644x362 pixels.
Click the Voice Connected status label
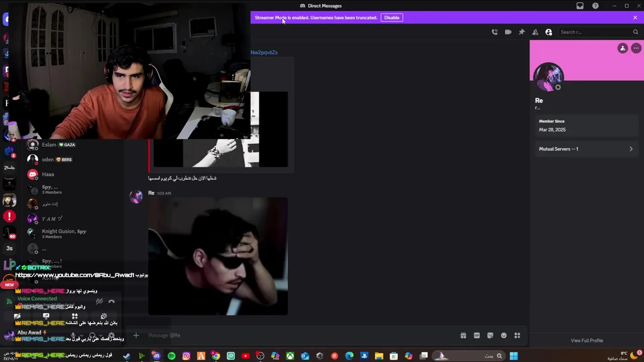pyautogui.click(x=37, y=299)
